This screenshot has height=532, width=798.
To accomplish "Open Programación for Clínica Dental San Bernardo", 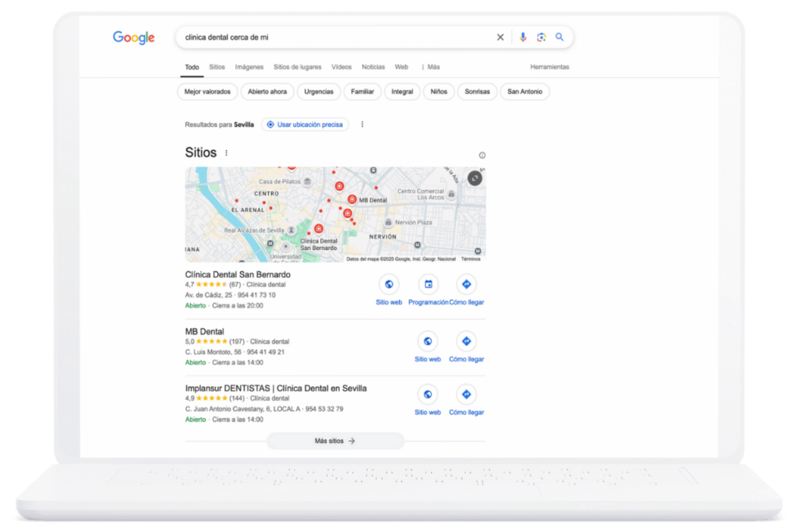I will click(428, 284).
